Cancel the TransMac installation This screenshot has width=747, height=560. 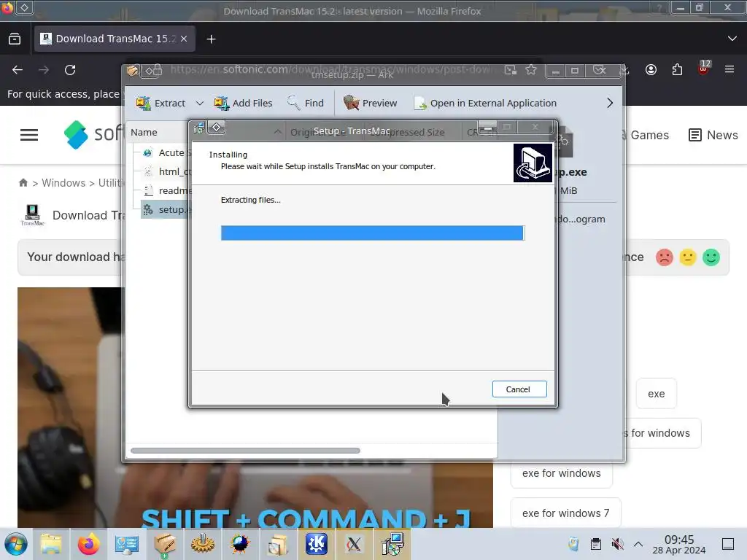tap(519, 389)
